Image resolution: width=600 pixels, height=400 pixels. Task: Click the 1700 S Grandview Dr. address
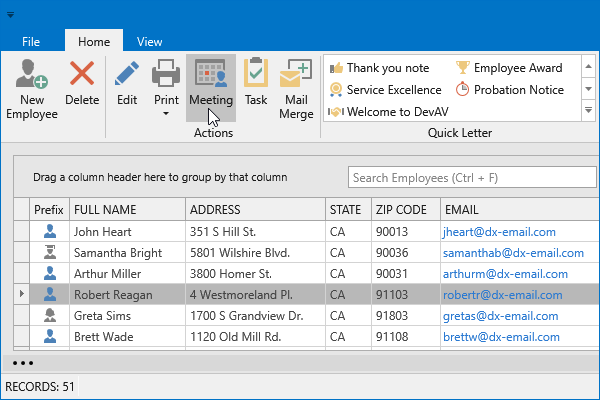[x=246, y=316]
